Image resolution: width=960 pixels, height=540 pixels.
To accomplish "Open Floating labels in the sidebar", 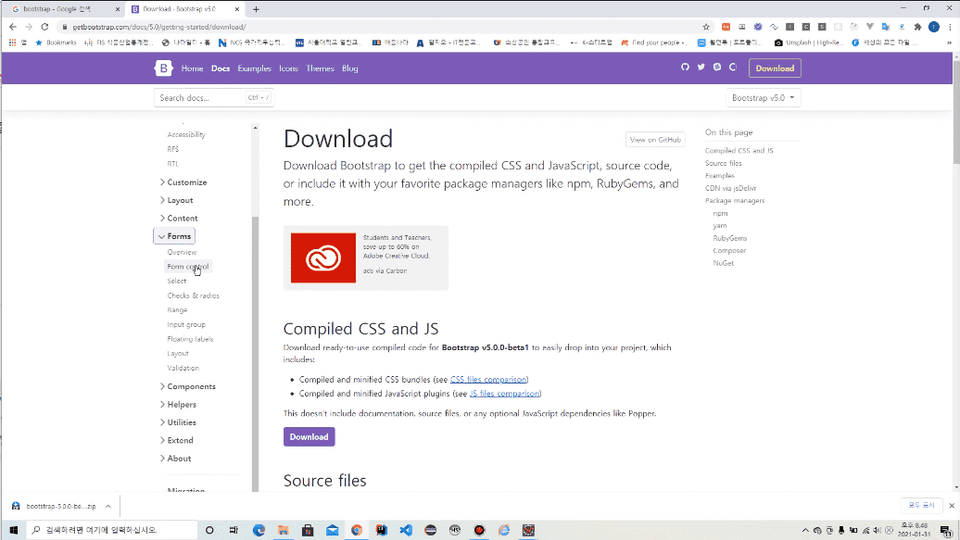I will [190, 339].
